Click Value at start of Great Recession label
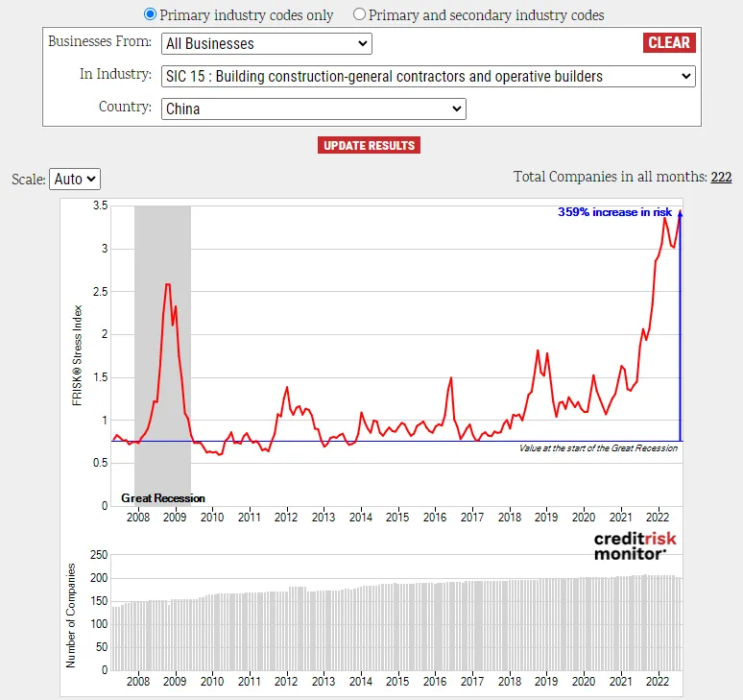This screenshot has height=700, width=743. tap(598, 448)
